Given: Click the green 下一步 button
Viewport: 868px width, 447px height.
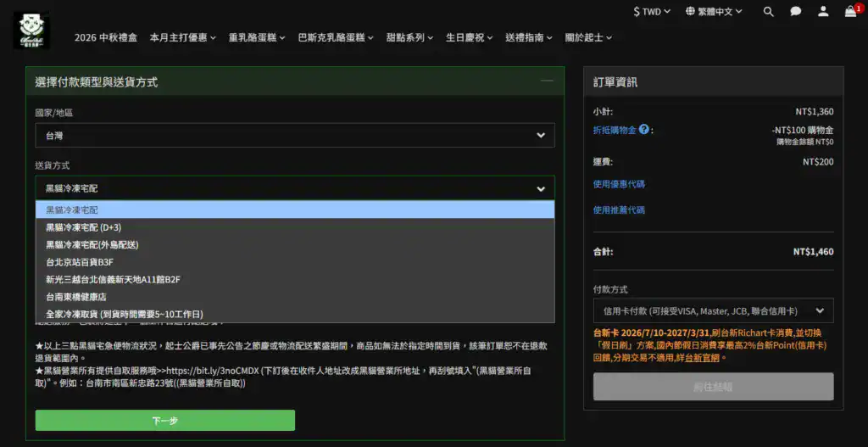Looking at the screenshot, I should pyautogui.click(x=165, y=421).
